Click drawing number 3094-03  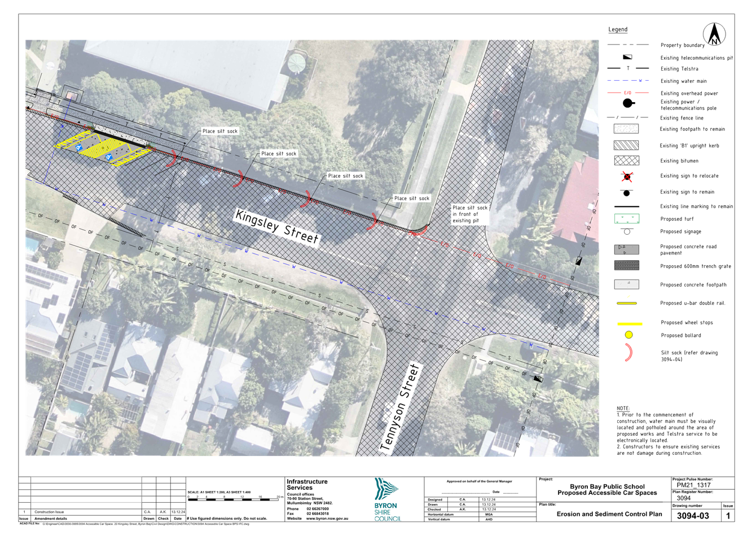(x=693, y=516)
